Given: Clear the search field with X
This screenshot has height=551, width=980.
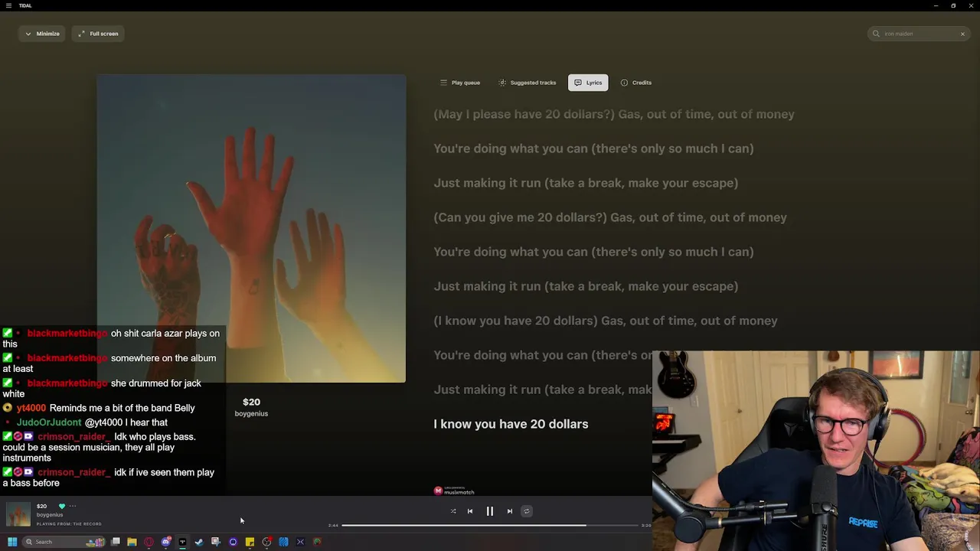Looking at the screenshot, I should tap(962, 34).
